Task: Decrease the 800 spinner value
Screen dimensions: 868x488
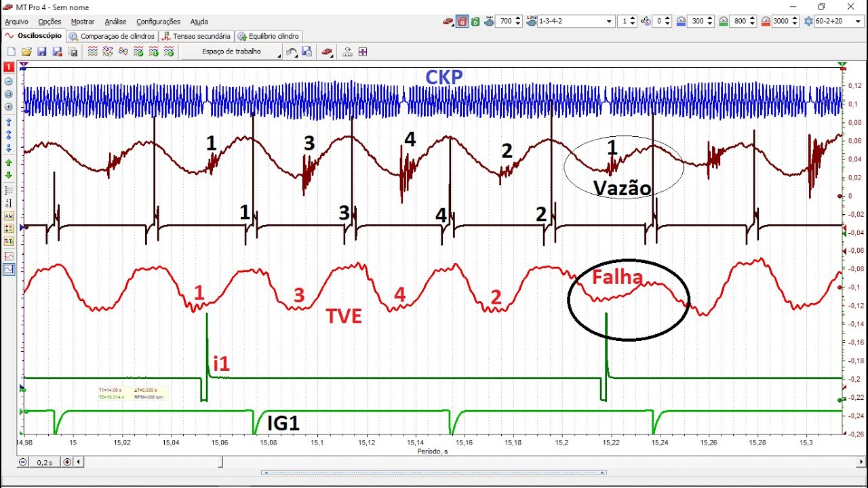Action: 752,24
